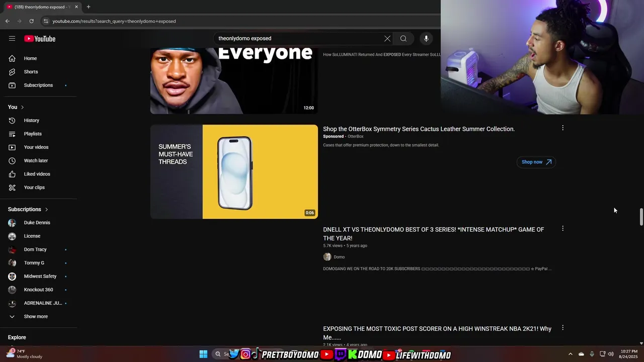Open a new browser tab
The image size is (644, 362).
pos(89,7)
